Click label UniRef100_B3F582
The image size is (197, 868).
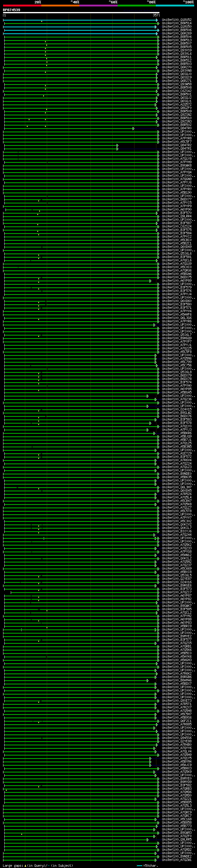[x=177, y=785]
